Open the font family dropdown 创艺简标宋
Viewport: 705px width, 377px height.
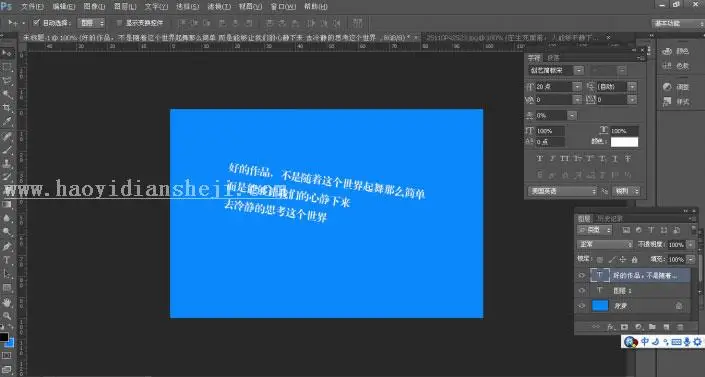pos(579,70)
